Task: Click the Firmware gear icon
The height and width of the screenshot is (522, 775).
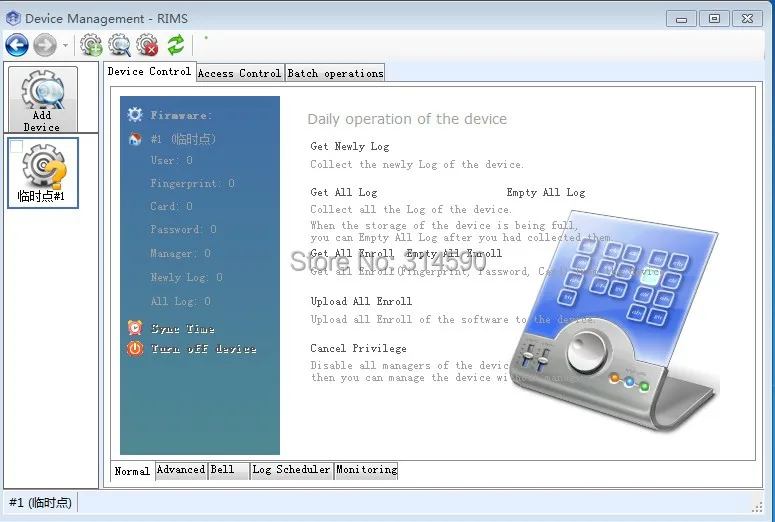Action: click(134, 115)
